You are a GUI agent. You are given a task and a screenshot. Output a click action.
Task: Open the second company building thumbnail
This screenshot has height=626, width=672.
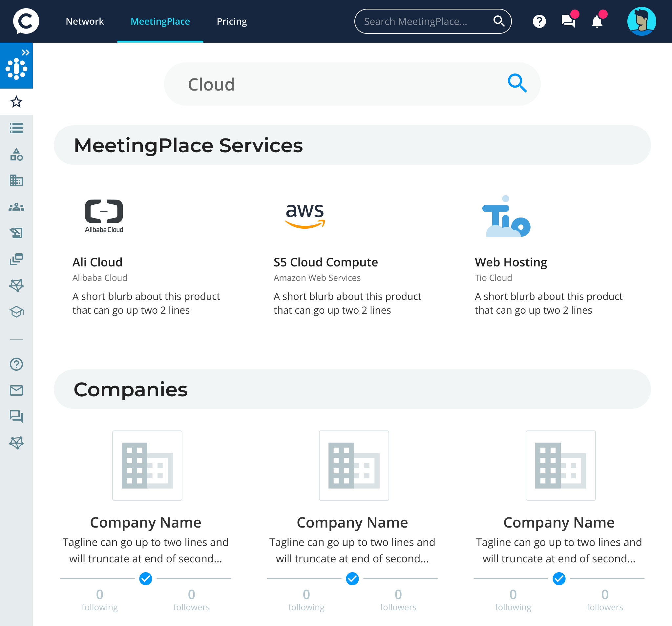pyautogui.click(x=354, y=466)
